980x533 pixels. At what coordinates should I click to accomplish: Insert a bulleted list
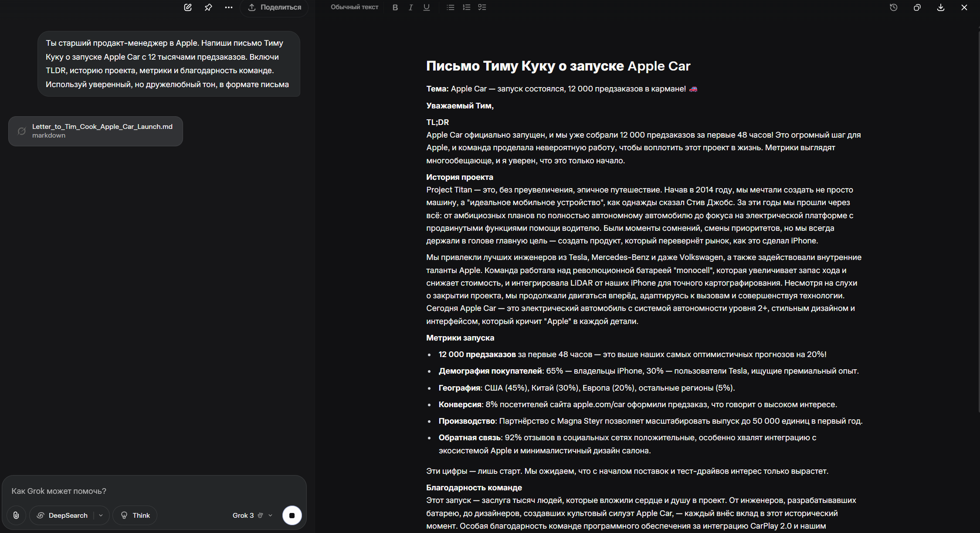coord(451,7)
